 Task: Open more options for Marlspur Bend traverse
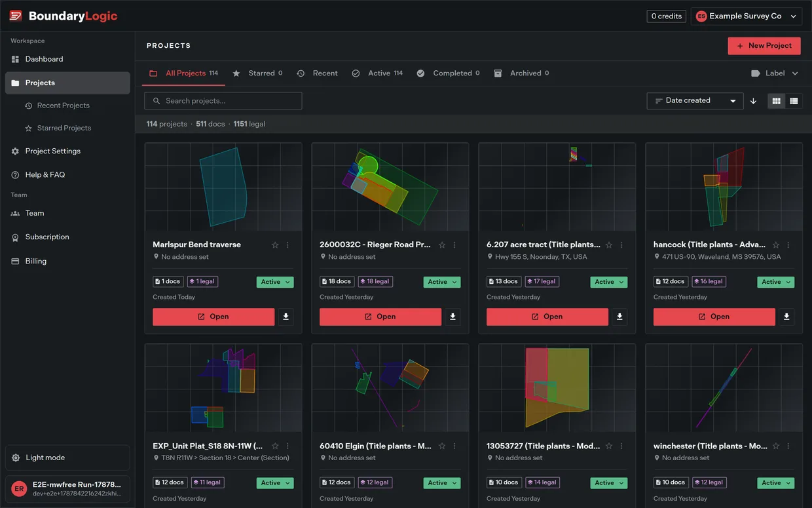click(287, 245)
